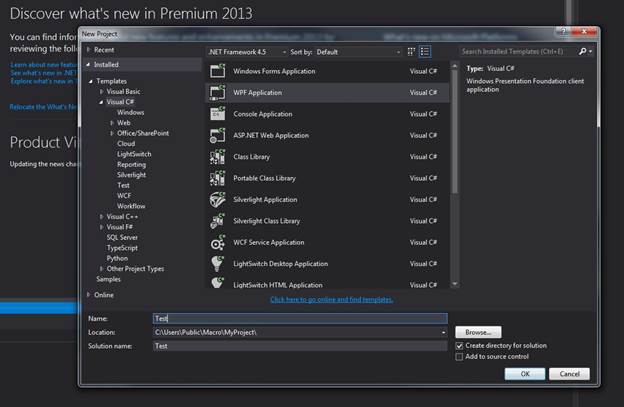Expand the Recent section
The height and width of the screenshot is (407, 624).
[89, 50]
